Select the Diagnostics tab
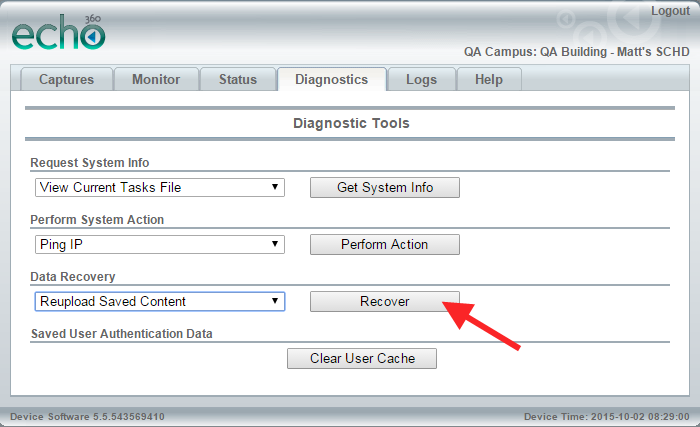Screen dimensions: 700x427 coord(331,80)
